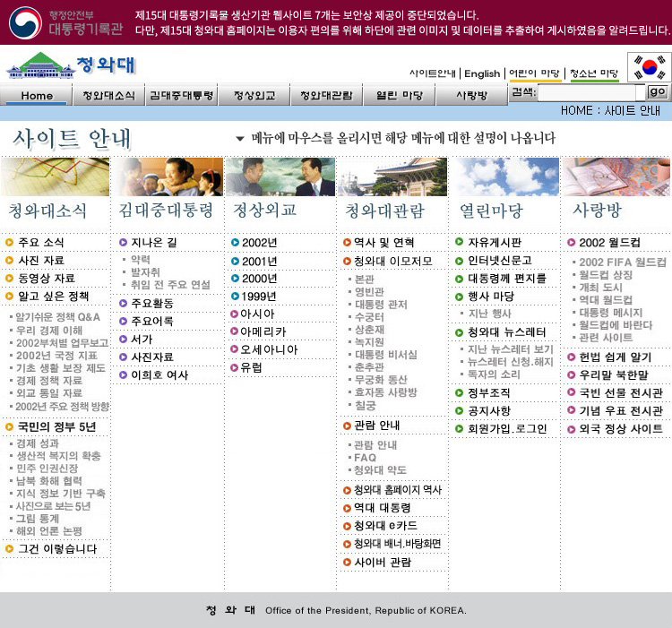Image resolution: width=672 pixels, height=628 pixels.
Task: Open 주요 소식 link
Action: tap(40, 242)
